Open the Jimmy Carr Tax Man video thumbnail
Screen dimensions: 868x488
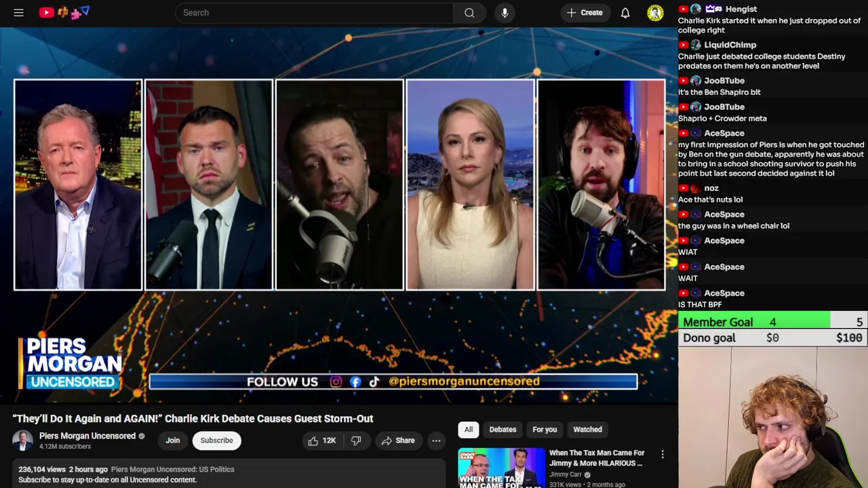[x=501, y=468]
